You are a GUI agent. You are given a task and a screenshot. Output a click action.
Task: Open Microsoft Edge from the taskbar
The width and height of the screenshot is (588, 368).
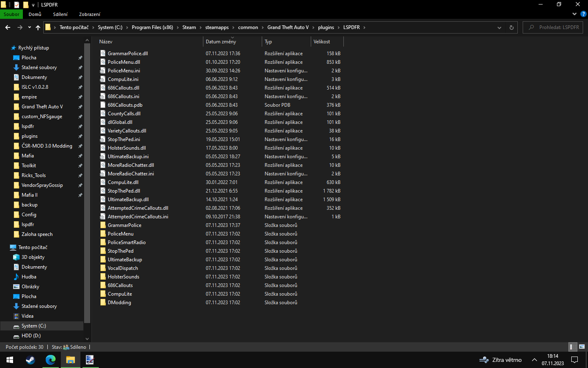(x=50, y=360)
